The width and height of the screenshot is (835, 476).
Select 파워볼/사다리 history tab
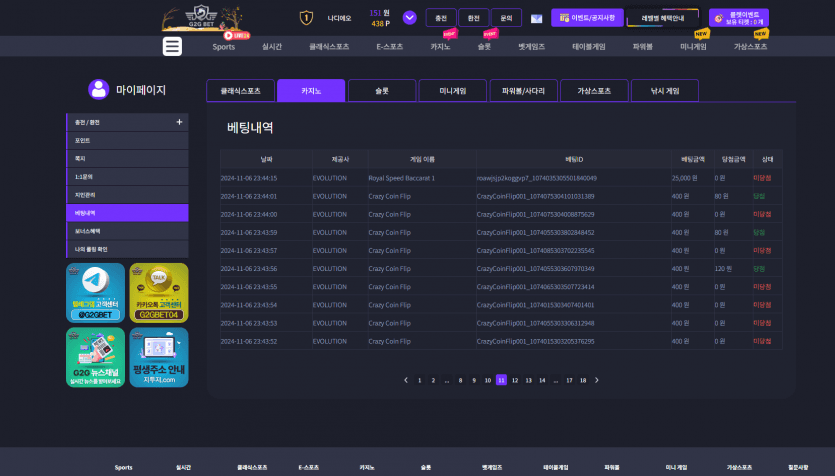[523, 91]
